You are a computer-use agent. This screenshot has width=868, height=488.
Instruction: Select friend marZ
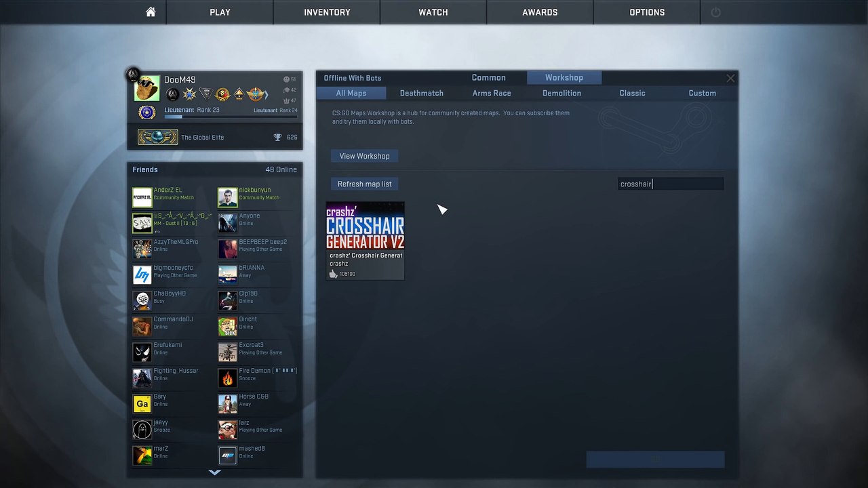click(172, 455)
